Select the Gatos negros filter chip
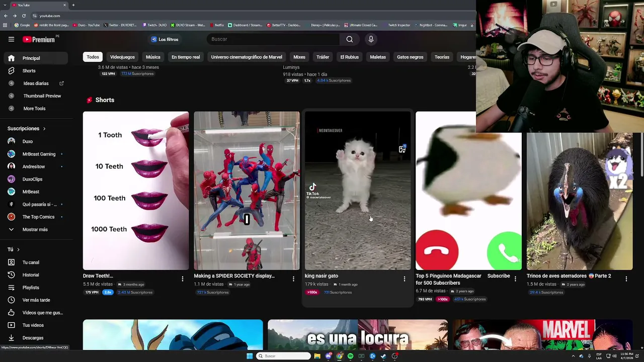 point(410,57)
